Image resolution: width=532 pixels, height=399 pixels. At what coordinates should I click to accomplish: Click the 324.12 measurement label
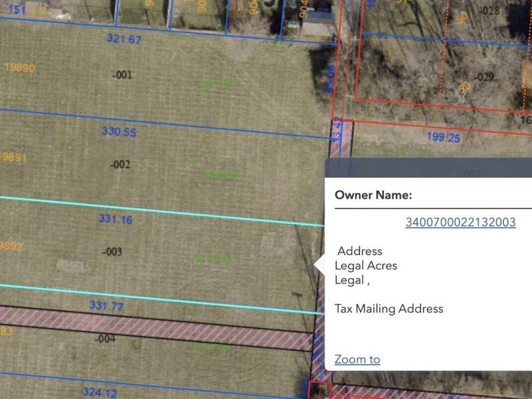click(x=99, y=392)
